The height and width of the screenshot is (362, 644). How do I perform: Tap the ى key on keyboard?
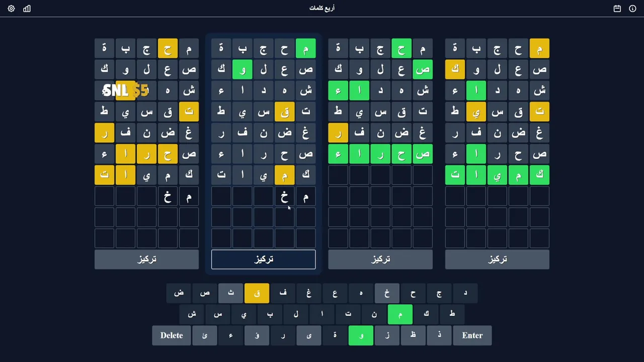[309, 335]
